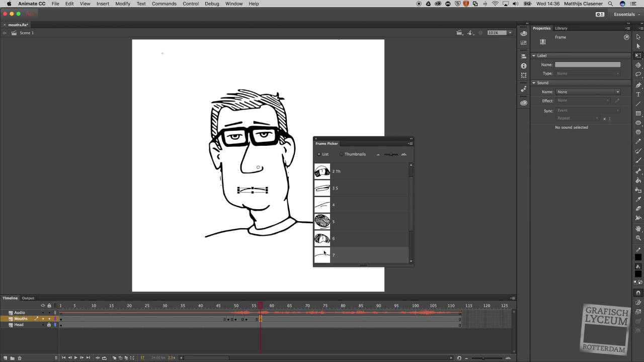Open the Insert menu
This screenshot has width=644, height=362.
tap(103, 4)
